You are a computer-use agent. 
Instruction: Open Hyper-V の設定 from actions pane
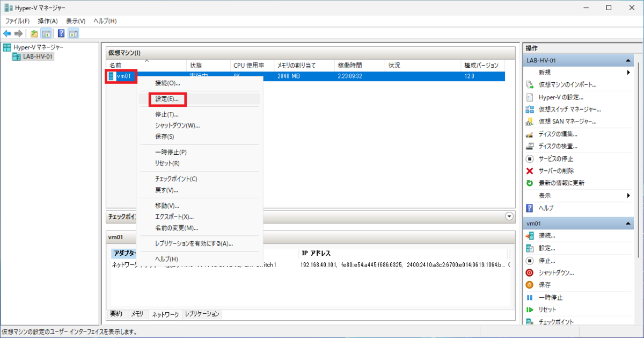[x=561, y=97]
